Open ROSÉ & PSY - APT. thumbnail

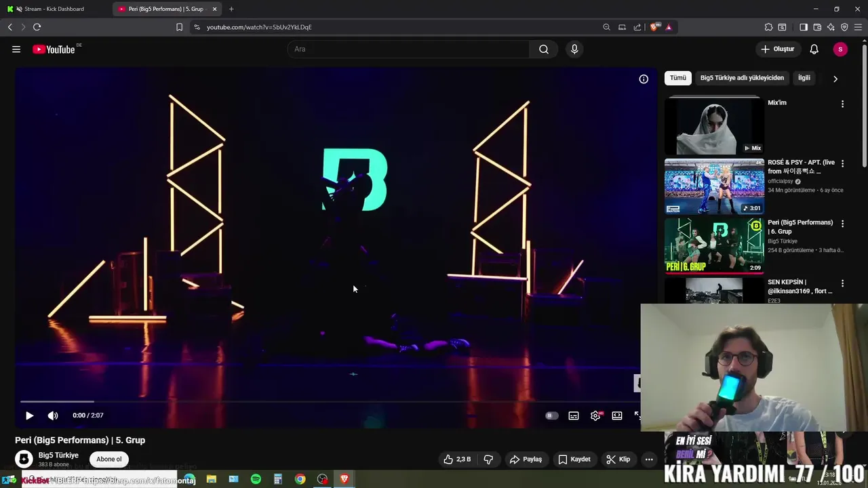click(714, 186)
